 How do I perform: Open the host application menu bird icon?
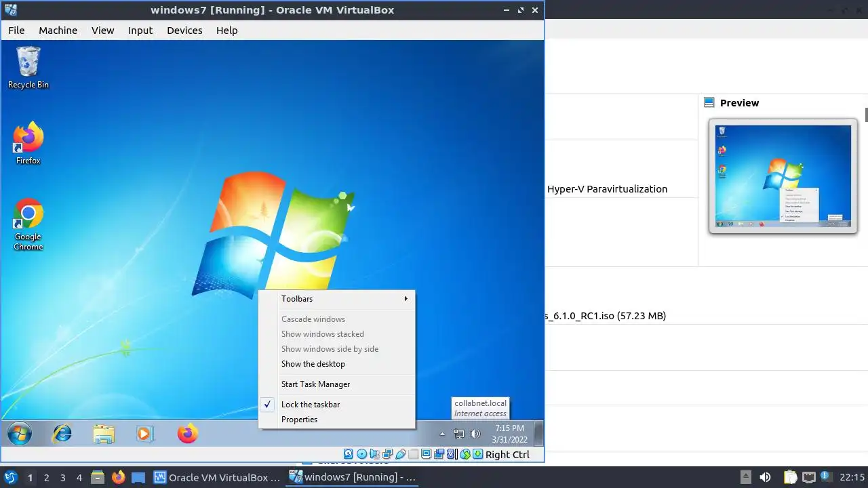pyautogui.click(x=10, y=477)
